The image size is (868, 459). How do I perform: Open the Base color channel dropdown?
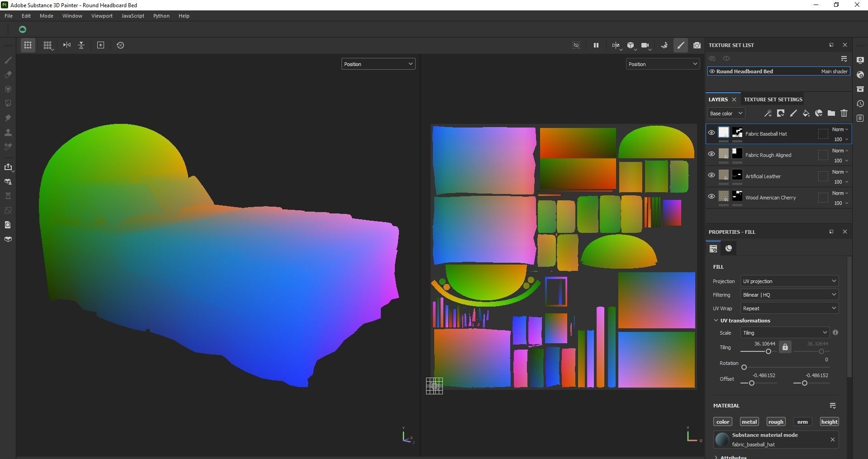click(726, 114)
